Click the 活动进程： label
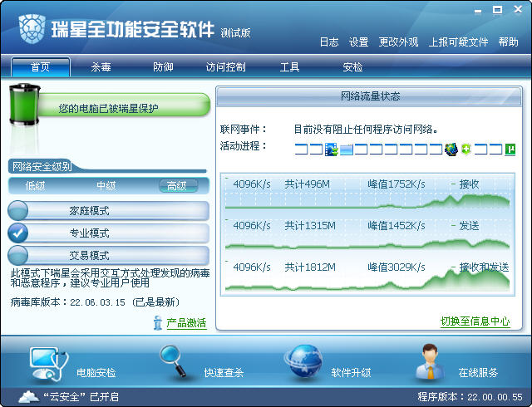 click(244, 146)
